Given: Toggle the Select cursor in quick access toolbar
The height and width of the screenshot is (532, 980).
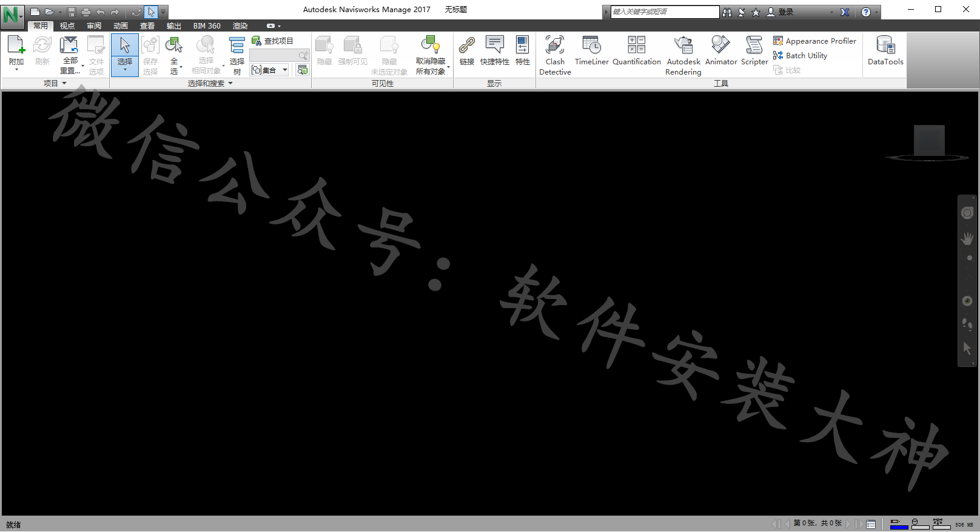Looking at the screenshot, I should pyautogui.click(x=151, y=12).
